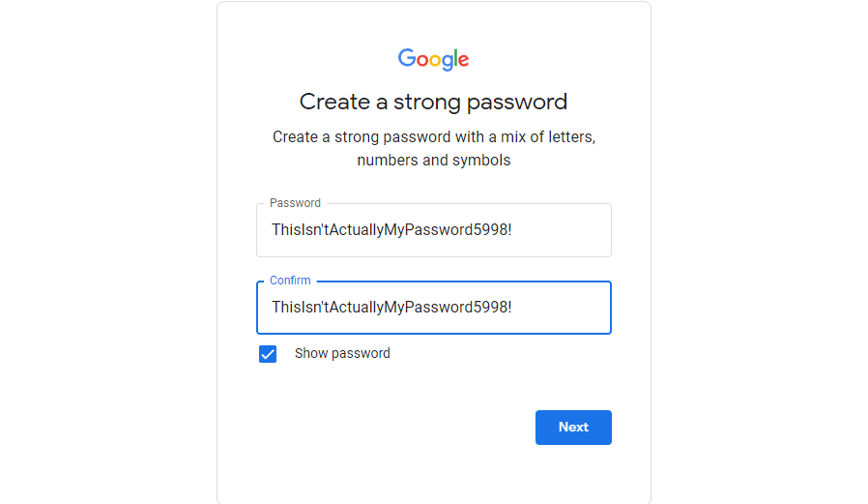Click the digits "5998" in the Password field
The height and width of the screenshot is (504, 868).
(488, 230)
